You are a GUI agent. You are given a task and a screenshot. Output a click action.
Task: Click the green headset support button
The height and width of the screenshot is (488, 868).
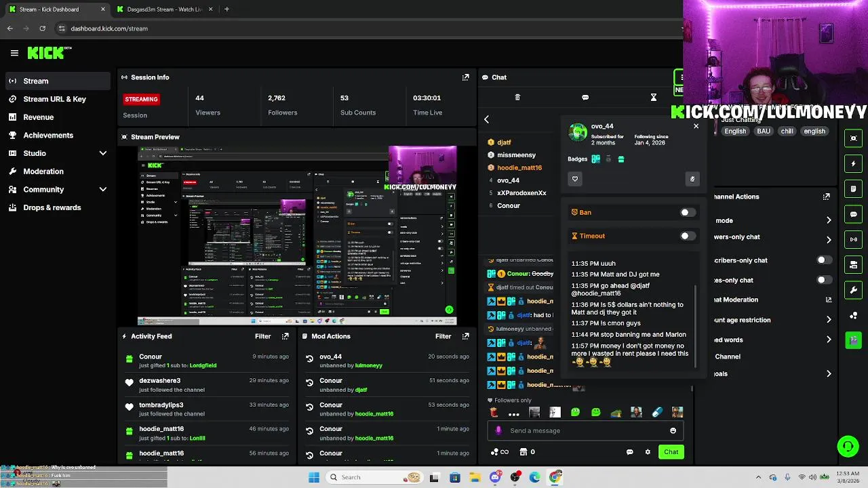point(848,446)
